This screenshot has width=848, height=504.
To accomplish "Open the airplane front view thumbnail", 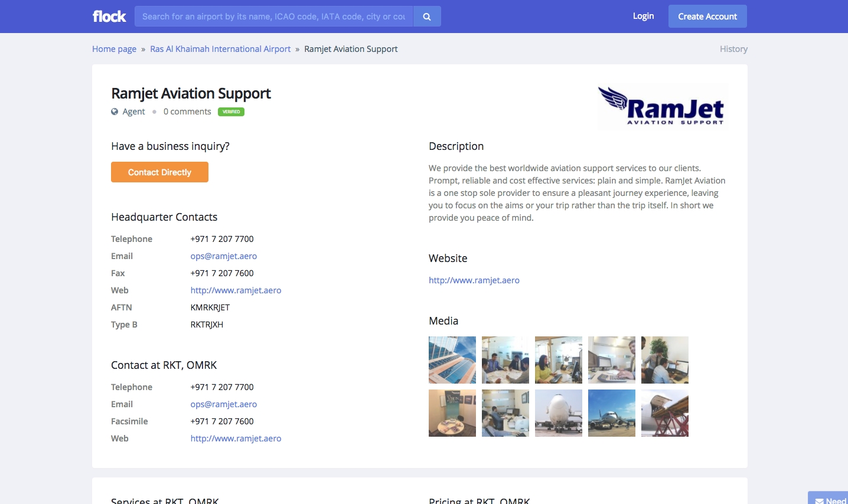I will (559, 413).
